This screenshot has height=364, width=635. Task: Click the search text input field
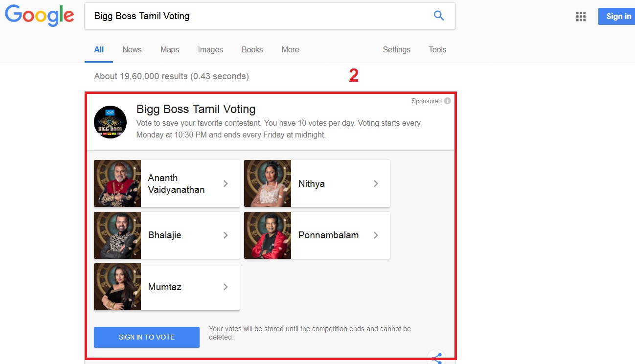pos(254,16)
